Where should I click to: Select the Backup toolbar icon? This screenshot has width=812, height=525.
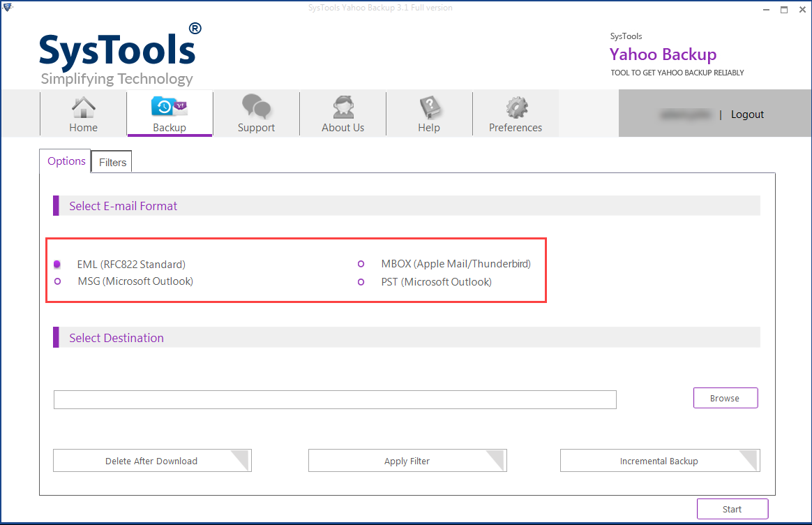pyautogui.click(x=170, y=114)
